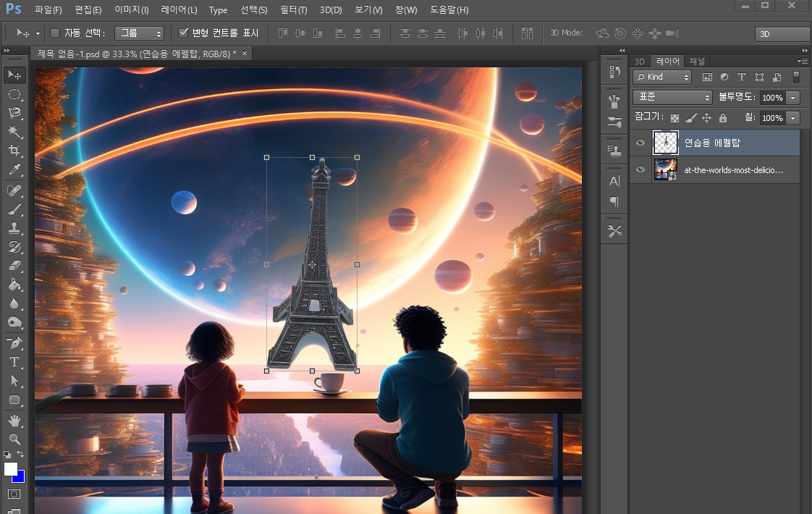Open the 3D workspace dropdown

coord(783,34)
